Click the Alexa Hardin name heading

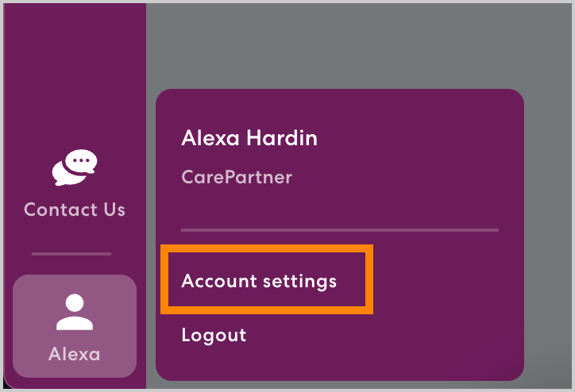click(x=249, y=138)
